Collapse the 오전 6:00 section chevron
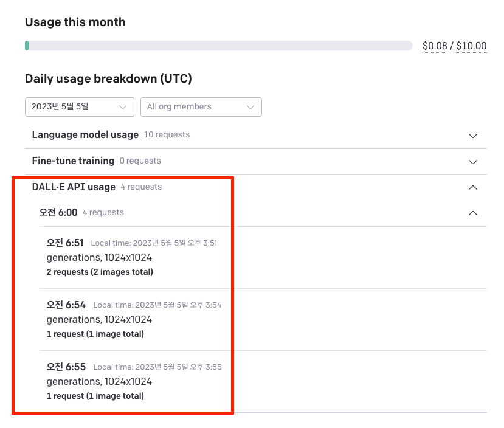The image size is (504, 428). pos(472,213)
